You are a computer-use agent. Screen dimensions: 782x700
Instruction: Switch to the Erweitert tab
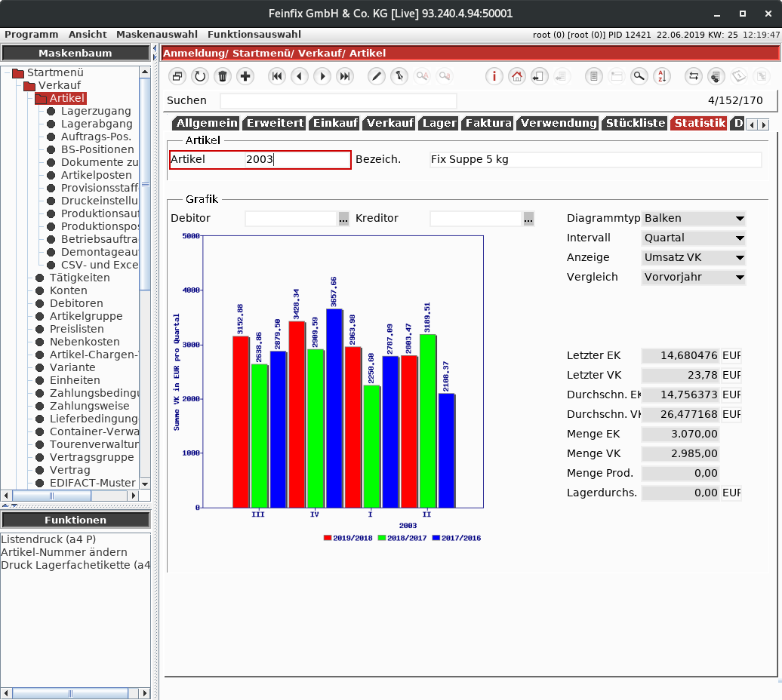click(275, 123)
